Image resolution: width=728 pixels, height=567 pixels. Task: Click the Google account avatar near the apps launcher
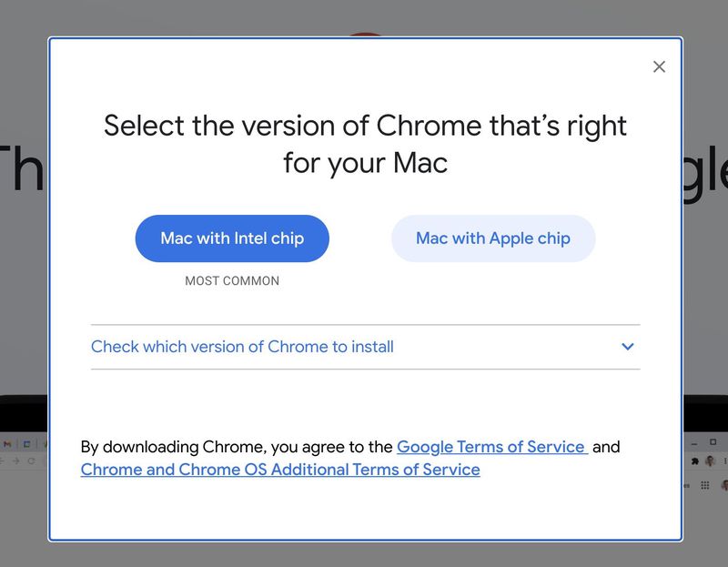(x=725, y=486)
